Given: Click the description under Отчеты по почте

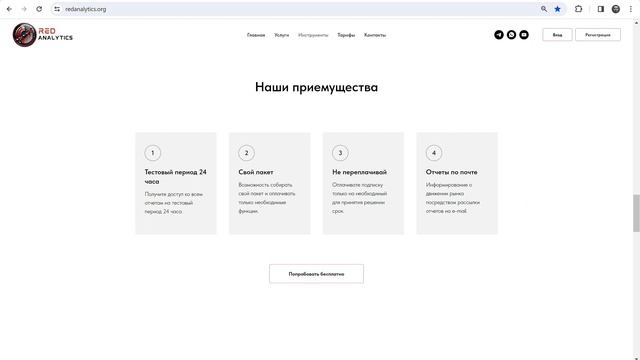Looking at the screenshot, I should 453,198.
